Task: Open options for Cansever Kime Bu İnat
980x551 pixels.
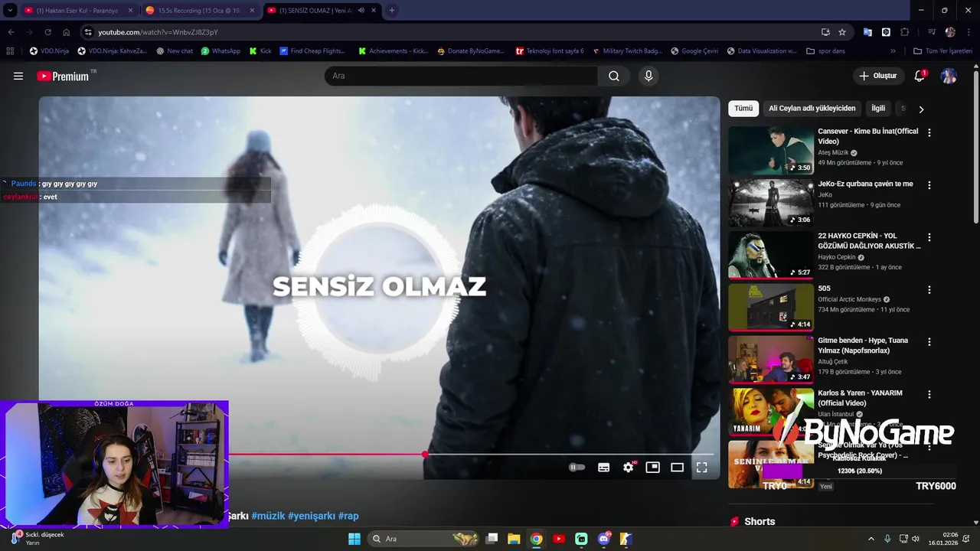Action: pyautogui.click(x=929, y=132)
